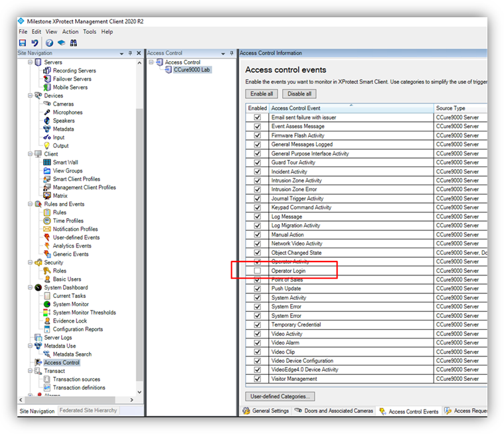Open the Help question-mark toolbar icon
The height and width of the screenshot is (434, 504).
[49, 42]
